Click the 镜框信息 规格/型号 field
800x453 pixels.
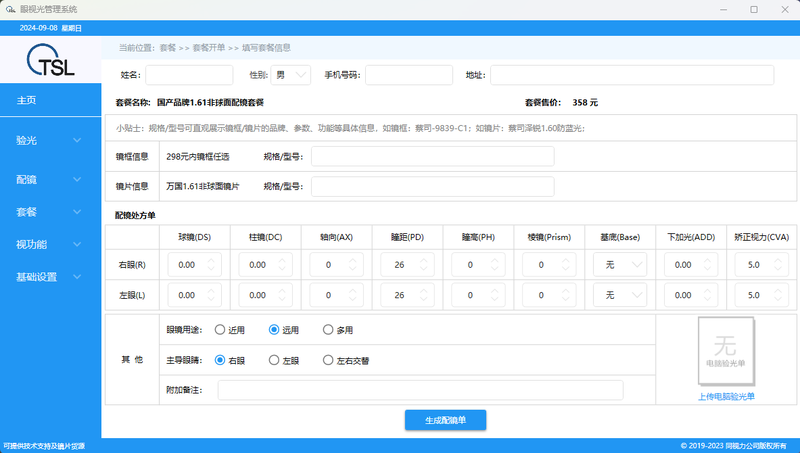click(433, 156)
